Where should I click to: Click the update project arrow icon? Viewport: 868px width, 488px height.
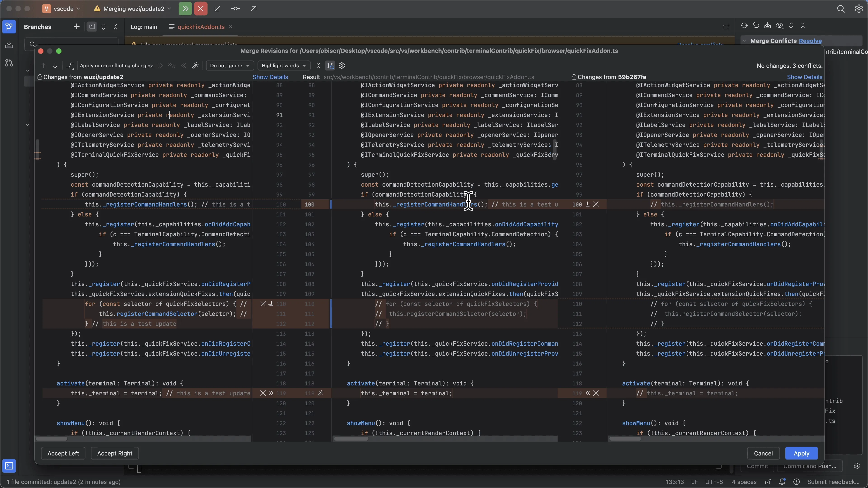pyautogui.click(x=217, y=9)
